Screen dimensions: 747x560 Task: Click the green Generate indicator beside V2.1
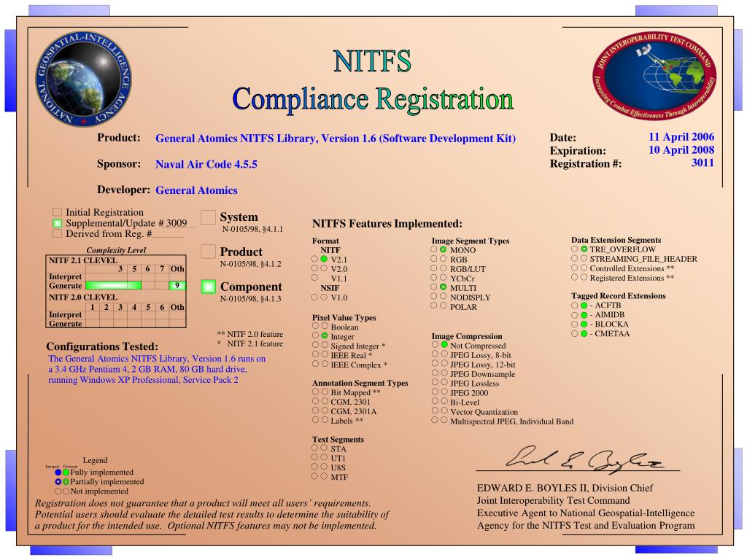[324, 259]
